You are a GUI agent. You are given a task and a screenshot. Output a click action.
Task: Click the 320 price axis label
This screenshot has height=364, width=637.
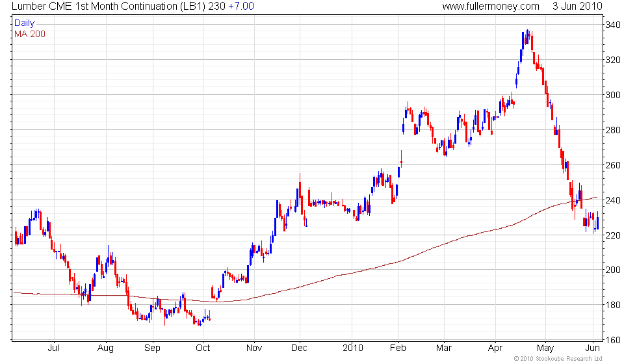[613, 60]
